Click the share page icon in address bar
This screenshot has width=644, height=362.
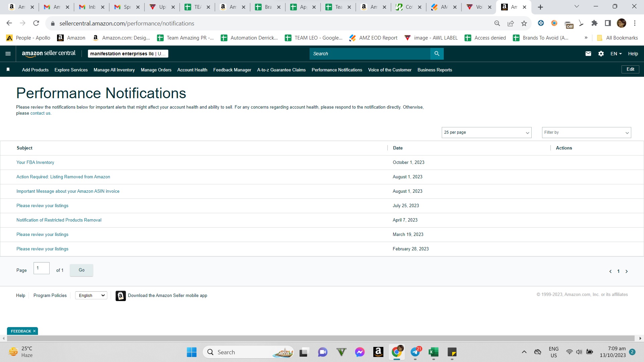511,23
